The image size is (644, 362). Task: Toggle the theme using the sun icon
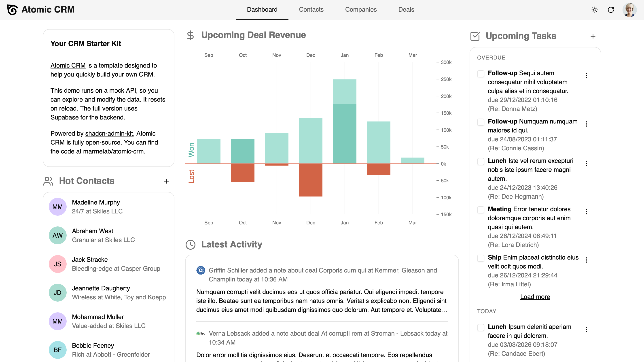pos(595,10)
